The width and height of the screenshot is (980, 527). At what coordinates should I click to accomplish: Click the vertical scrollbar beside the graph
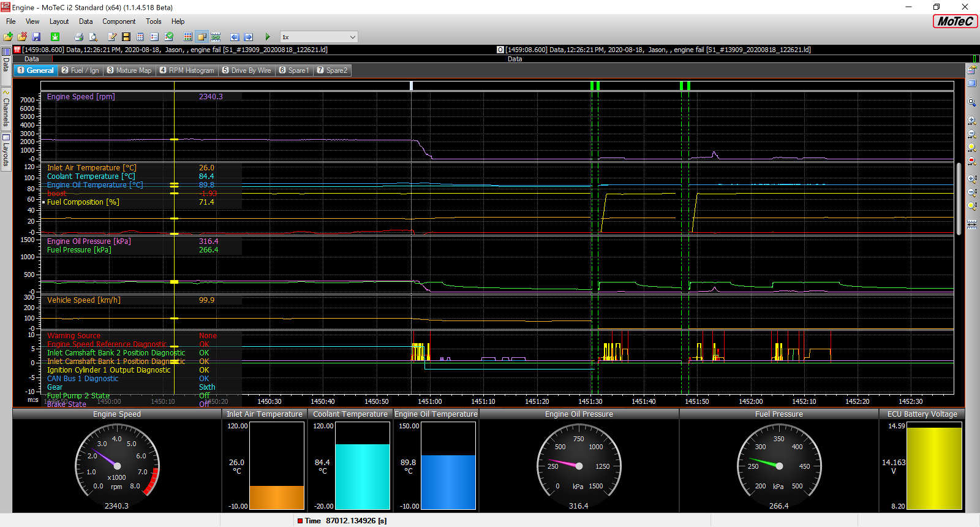click(959, 196)
